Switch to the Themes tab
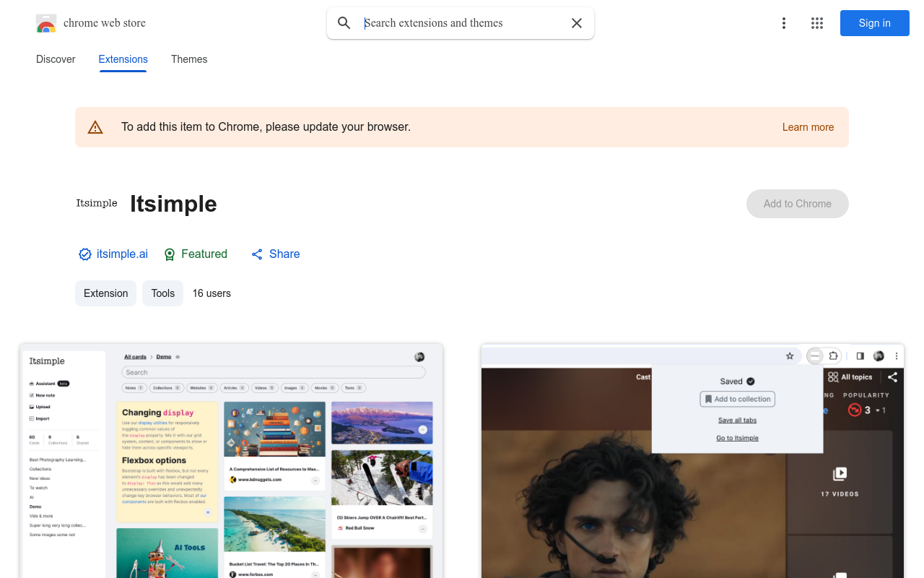The width and height of the screenshot is (924, 578). tap(189, 59)
